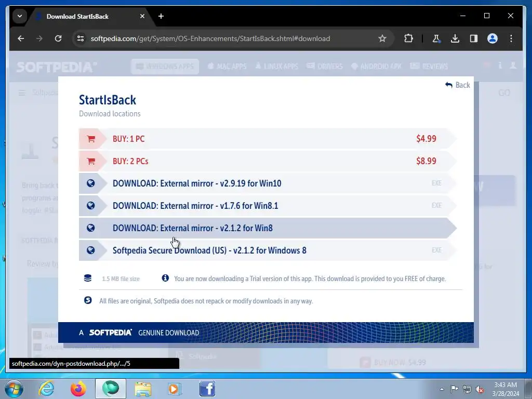Open the Windows Apps menu item
Viewport: 532px width, 399px height.
(165, 66)
